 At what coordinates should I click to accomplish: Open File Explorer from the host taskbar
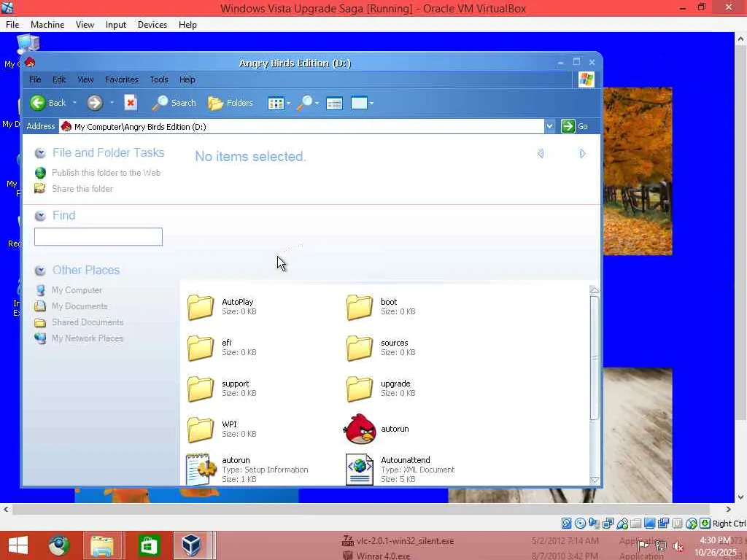click(x=102, y=545)
